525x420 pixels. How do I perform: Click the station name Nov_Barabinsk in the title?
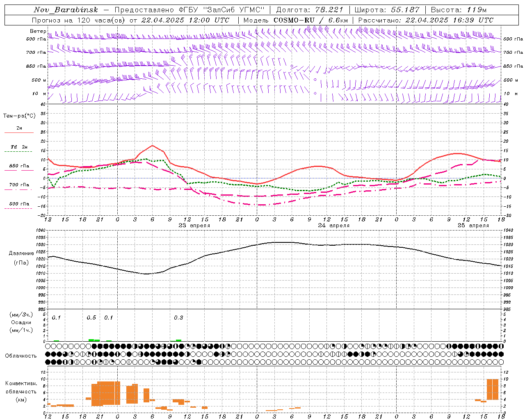click(x=66, y=10)
